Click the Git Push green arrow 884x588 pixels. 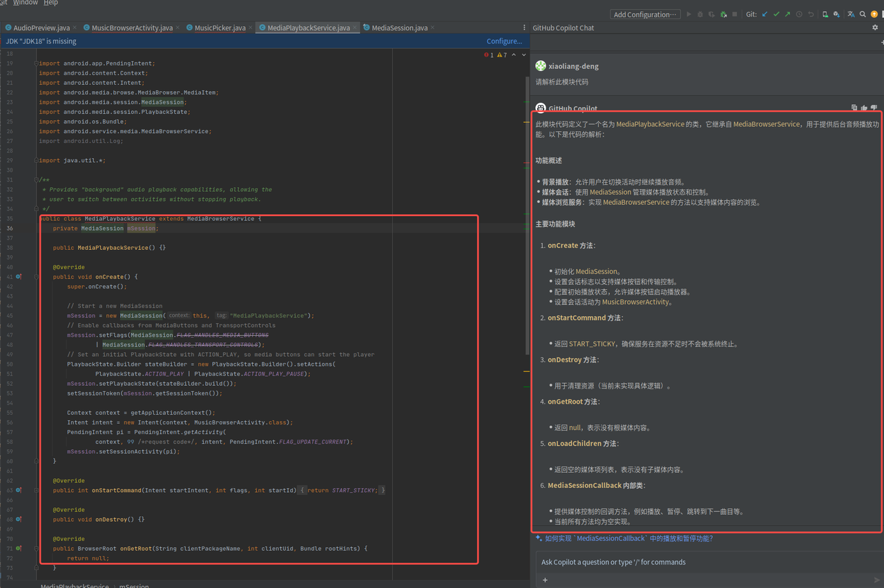pyautogui.click(x=787, y=14)
